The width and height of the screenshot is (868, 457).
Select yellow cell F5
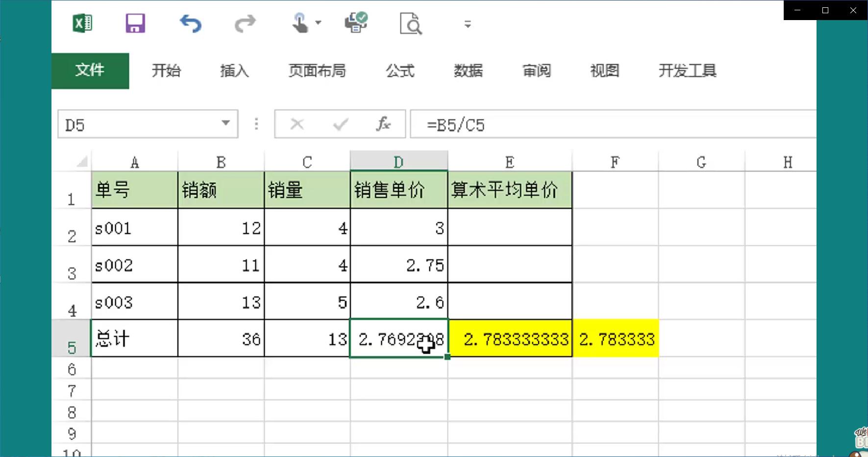(x=616, y=338)
